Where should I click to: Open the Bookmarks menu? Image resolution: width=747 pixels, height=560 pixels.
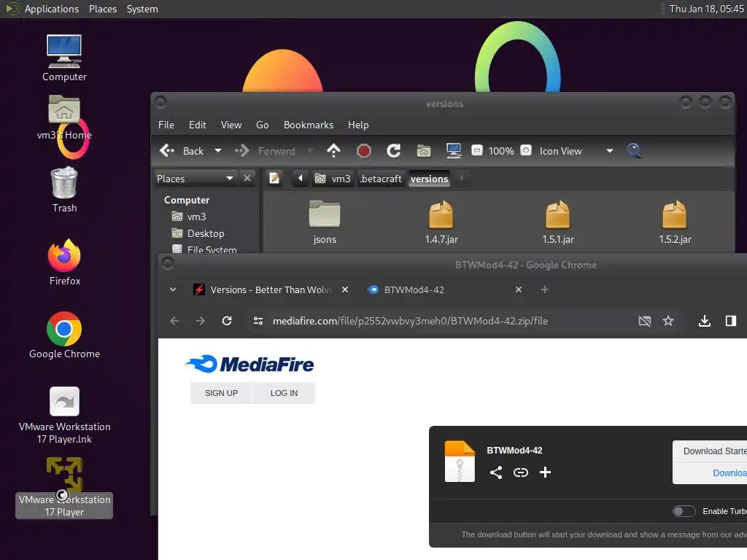309,125
